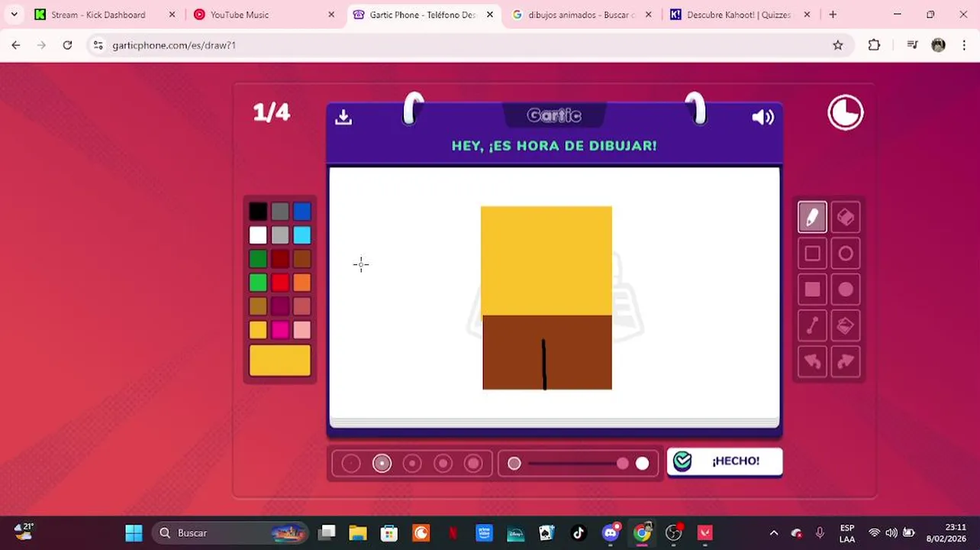Select the pencil drawing tool
The width and height of the screenshot is (980, 550).
(812, 218)
